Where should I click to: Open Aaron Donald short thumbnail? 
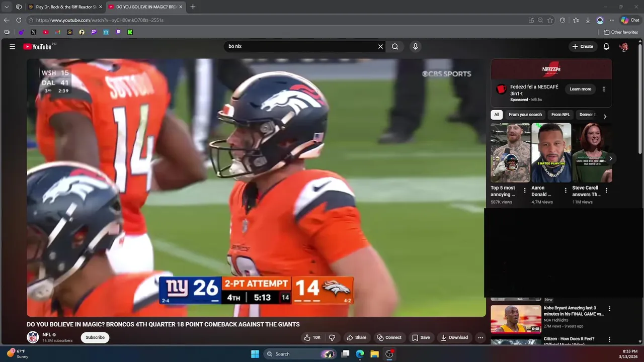click(x=551, y=153)
